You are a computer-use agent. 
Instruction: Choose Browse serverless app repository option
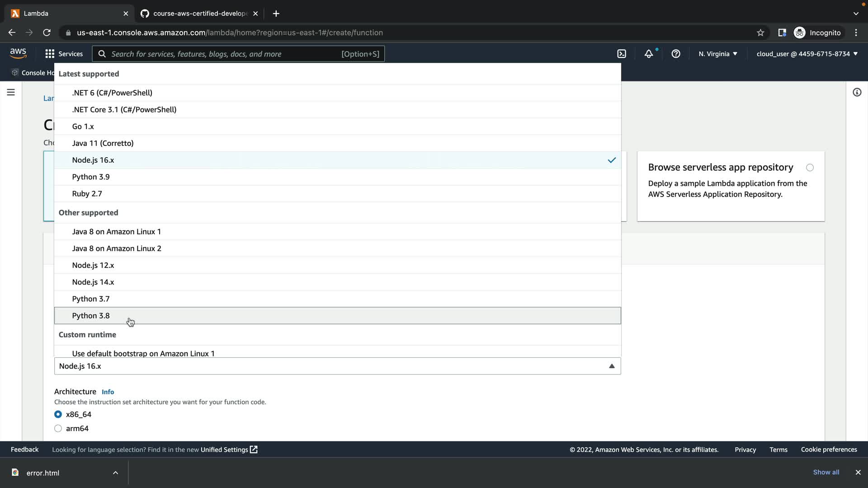point(810,168)
